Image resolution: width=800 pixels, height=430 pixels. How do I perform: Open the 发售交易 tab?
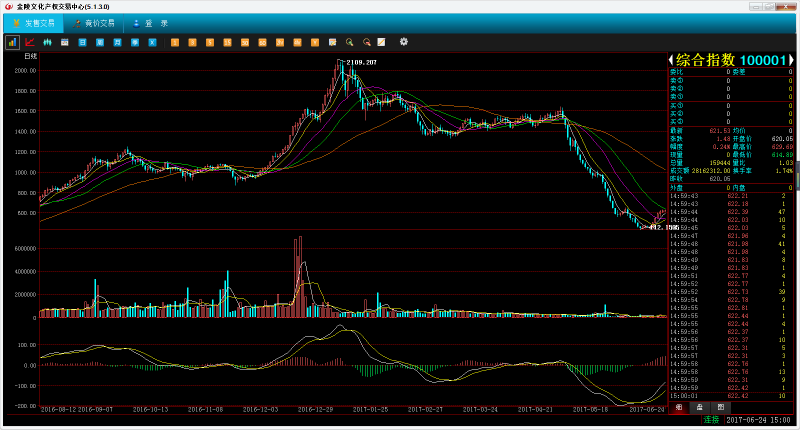pyautogui.click(x=34, y=23)
